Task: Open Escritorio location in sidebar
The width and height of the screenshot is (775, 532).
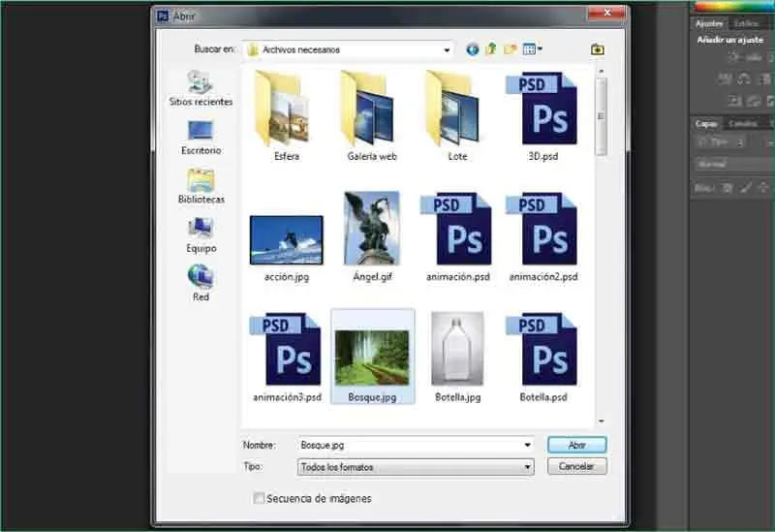Action: click(x=201, y=136)
